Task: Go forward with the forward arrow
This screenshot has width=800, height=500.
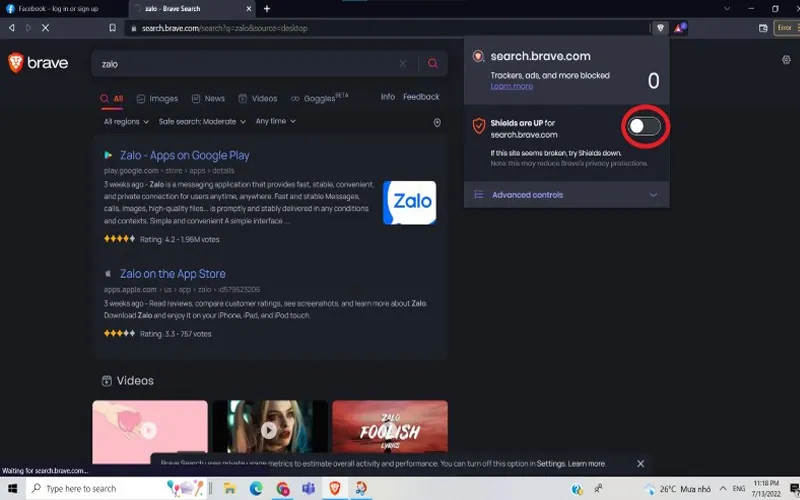Action: 29,28
